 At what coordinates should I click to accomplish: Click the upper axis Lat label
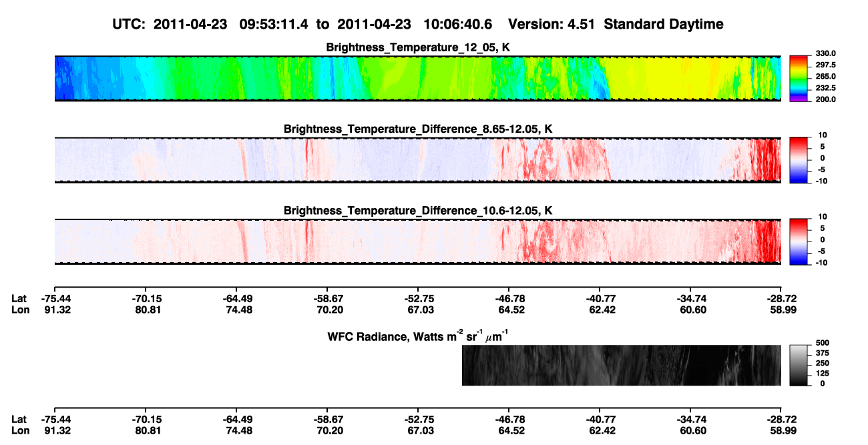(19, 299)
